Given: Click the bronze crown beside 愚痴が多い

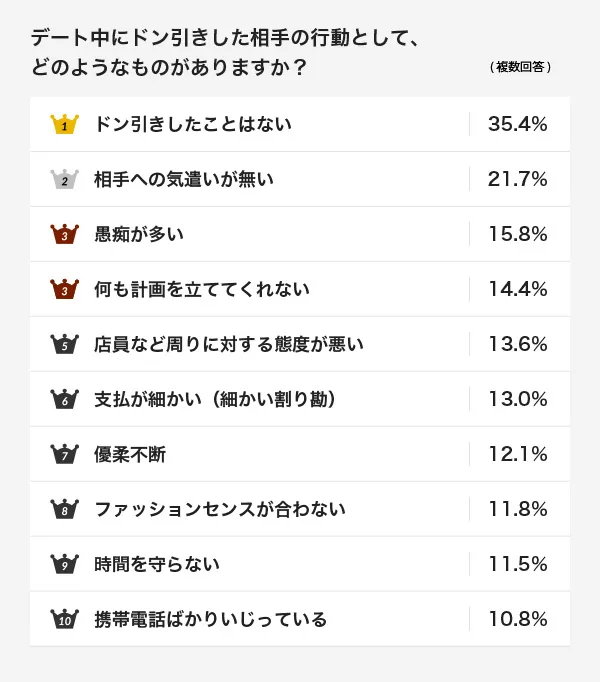Looking at the screenshot, I should [64, 235].
